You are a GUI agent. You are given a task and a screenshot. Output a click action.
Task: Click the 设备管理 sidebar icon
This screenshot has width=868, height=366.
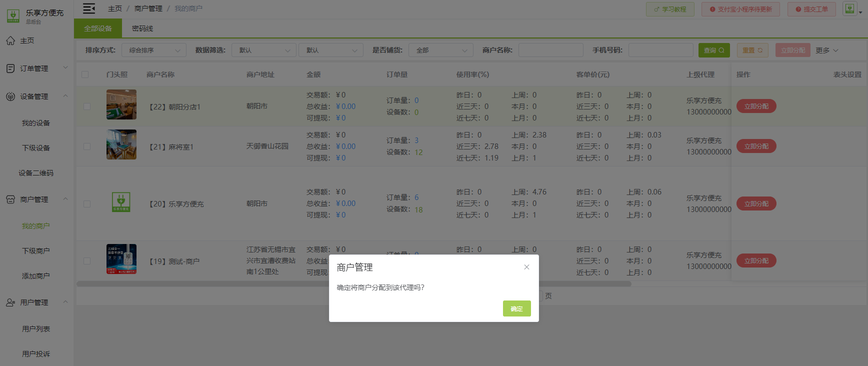[10, 96]
